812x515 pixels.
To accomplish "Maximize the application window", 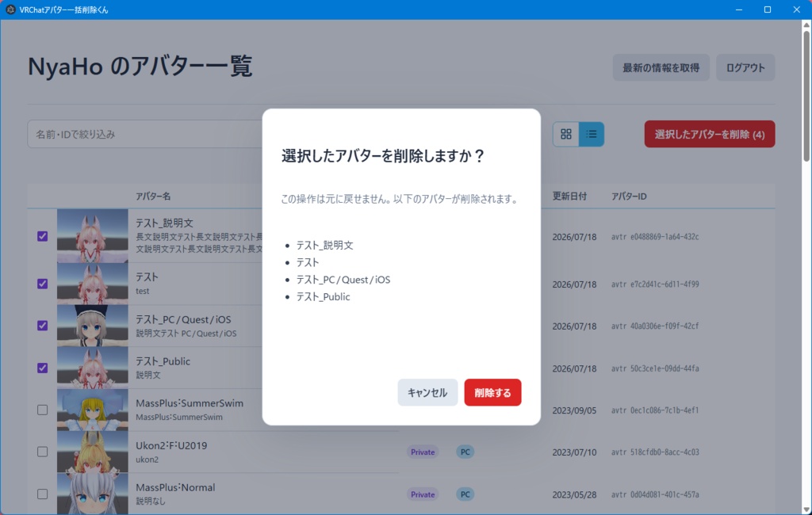I will tap(768, 10).
